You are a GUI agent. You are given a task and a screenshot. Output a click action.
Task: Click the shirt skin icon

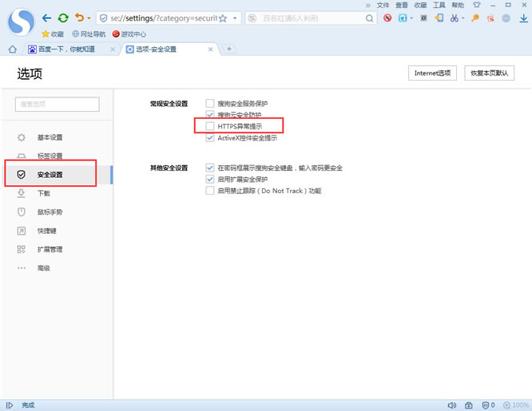click(x=476, y=5)
